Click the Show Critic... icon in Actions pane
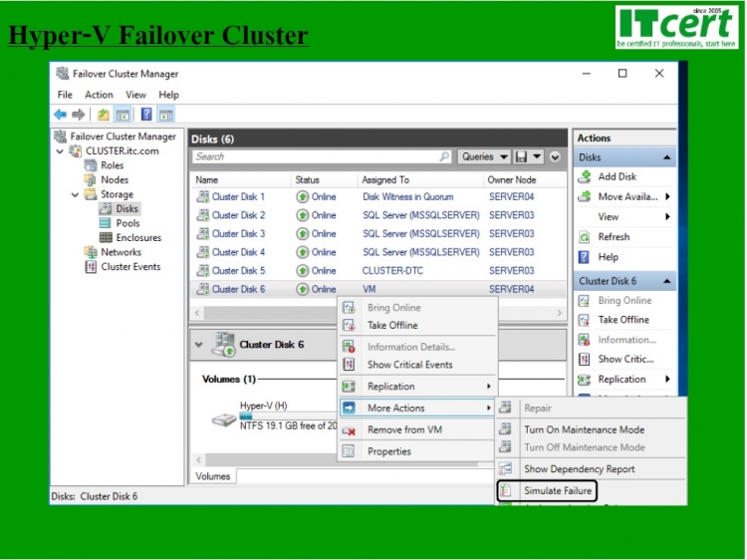 click(x=584, y=360)
